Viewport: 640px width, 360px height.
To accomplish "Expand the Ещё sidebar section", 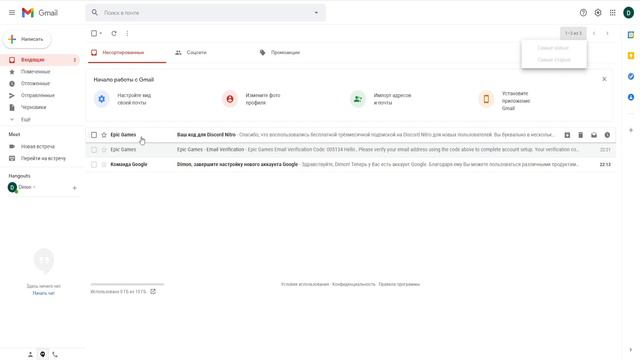I will [26, 120].
